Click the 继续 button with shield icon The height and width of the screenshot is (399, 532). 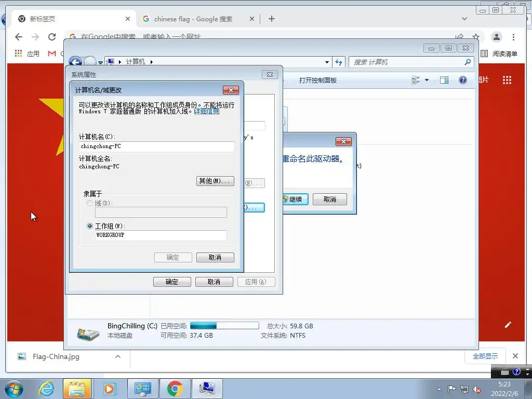coord(295,199)
